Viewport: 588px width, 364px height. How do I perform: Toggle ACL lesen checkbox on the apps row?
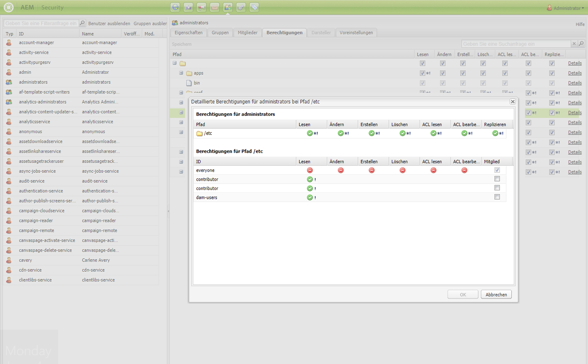coord(505,73)
